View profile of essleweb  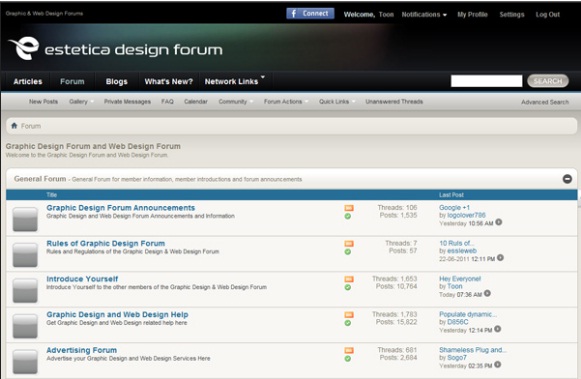[462, 251]
